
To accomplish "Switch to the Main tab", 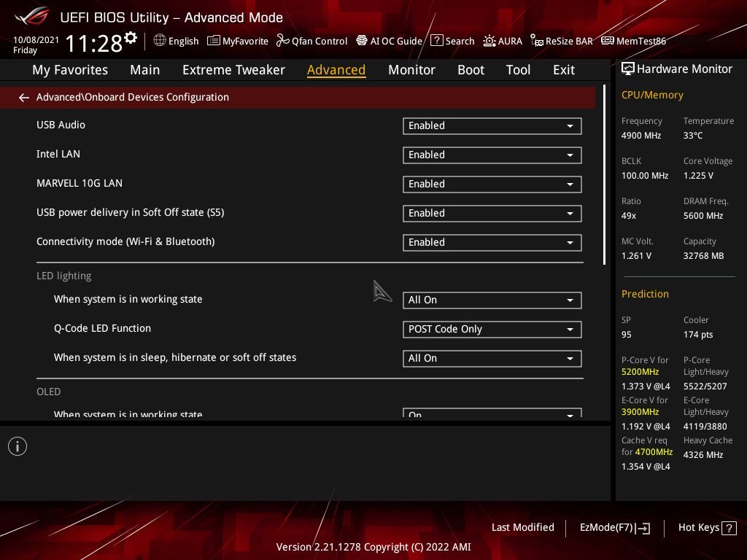I will (145, 70).
